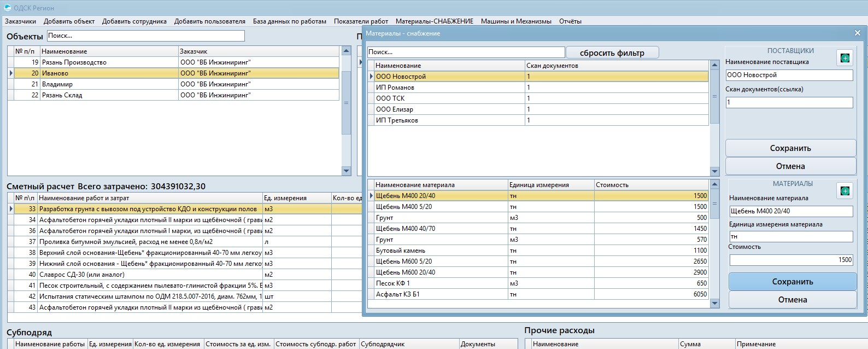Screen dimensions: 868x349
Task: Cancel supplier editing in the ПОСТАВЩИКИ section
Action: click(x=790, y=166)
